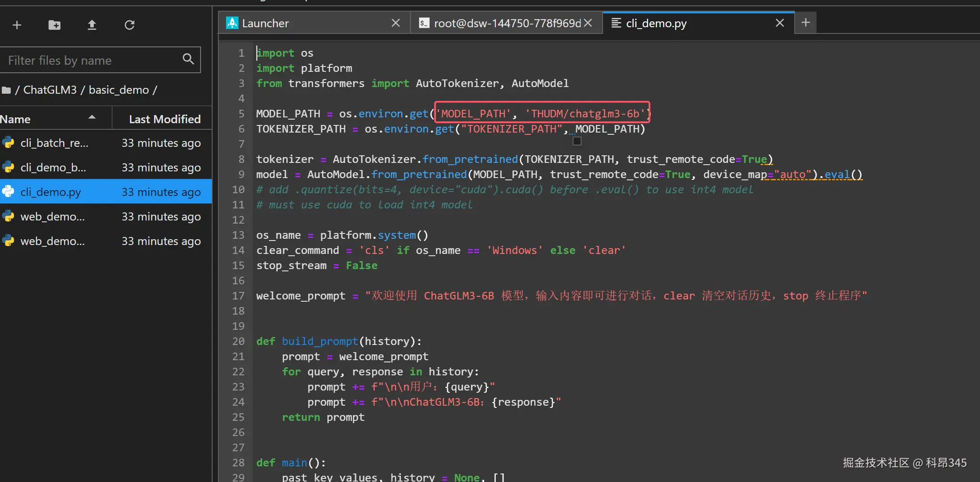
Task: Click device_map="auto" on line 9
Action: click(757, 175)
